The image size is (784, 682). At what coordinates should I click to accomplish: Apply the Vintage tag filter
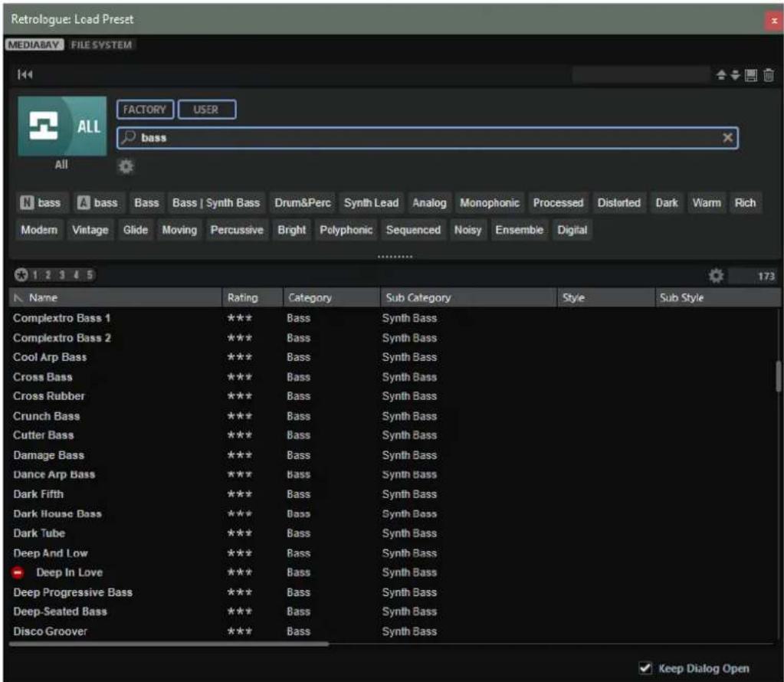tap(90, 229)
